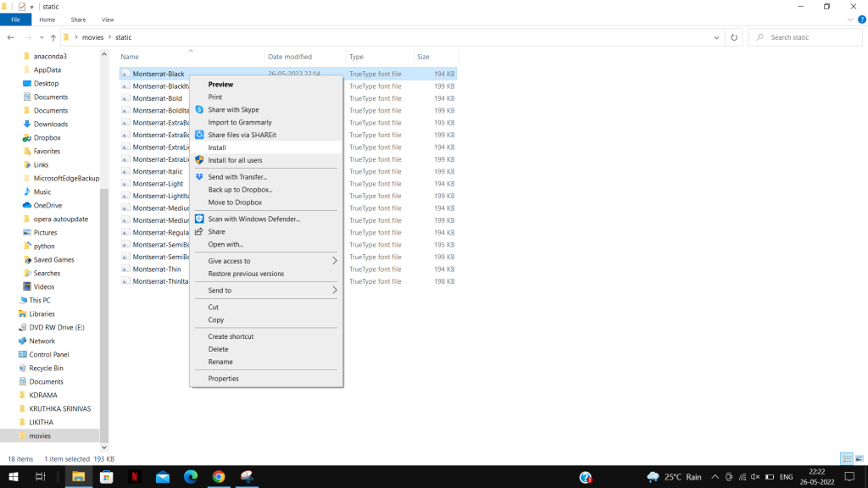Open Microsoft Store from the taskbar
Viewport: 868px width, 488px height.
coord(106,477)
